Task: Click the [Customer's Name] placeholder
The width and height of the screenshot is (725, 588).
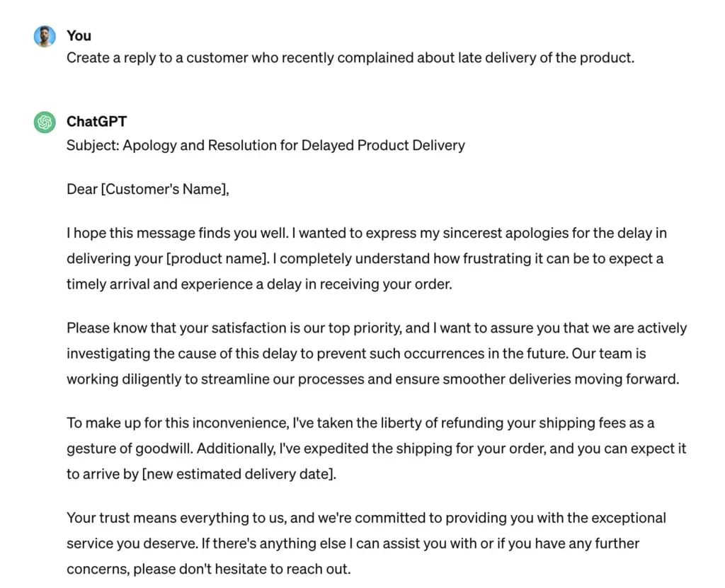Action: [x=165, y=190]
